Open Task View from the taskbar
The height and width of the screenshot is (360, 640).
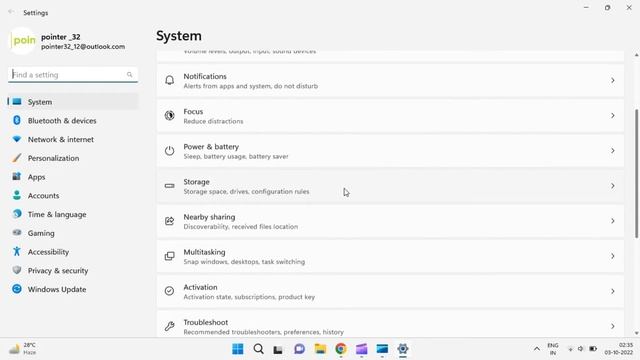click(278, 349)
